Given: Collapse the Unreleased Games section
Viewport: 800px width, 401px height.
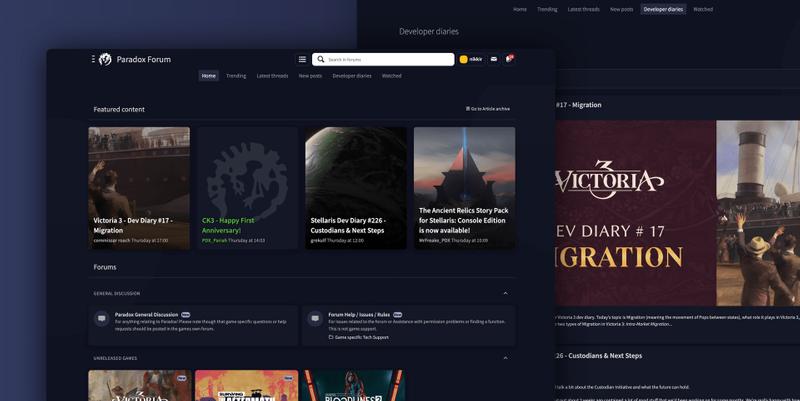Looking at the screenshot, I should pos(505,357).
